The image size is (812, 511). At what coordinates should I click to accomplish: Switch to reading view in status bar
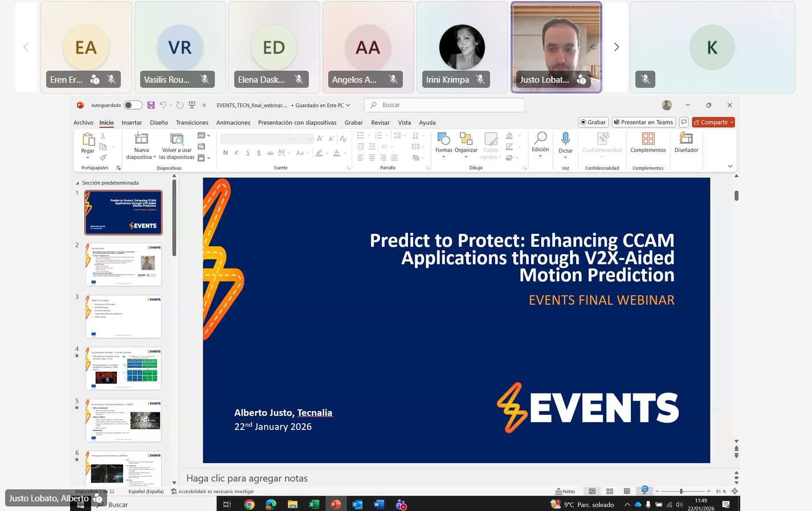[x=627, y=491]
